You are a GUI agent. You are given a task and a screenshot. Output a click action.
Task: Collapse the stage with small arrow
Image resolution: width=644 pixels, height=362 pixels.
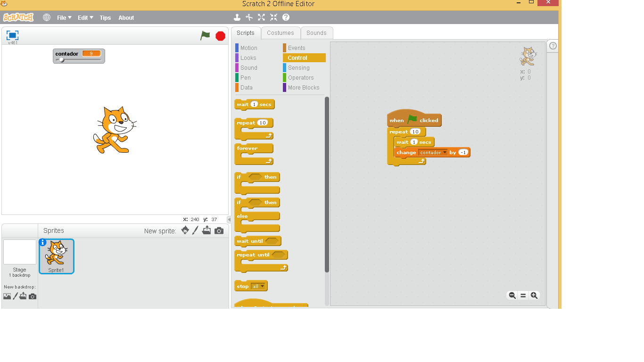[x=229, y=219]
